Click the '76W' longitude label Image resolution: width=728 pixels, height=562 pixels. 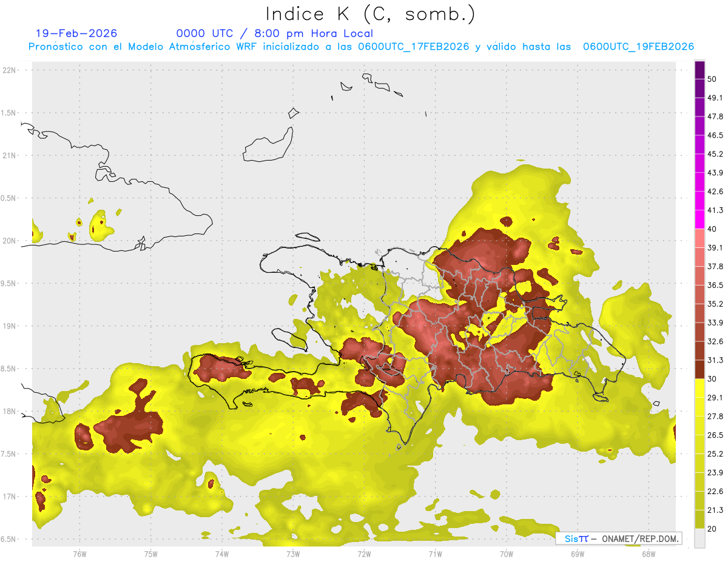point(79,554)
